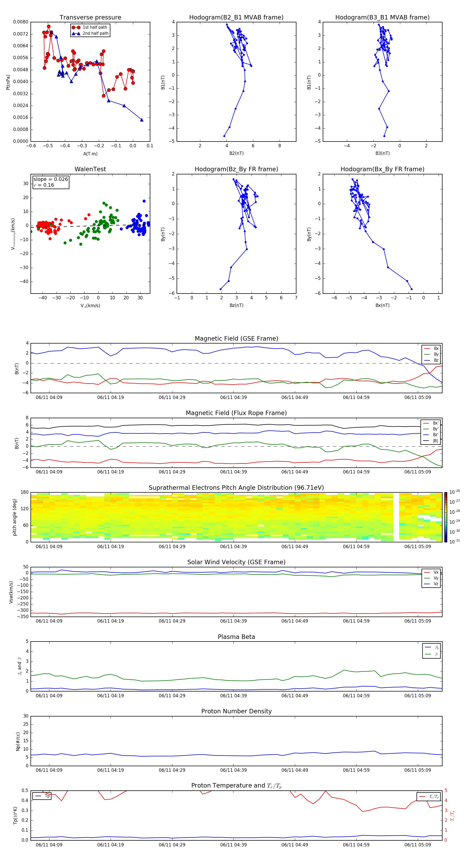The width and height of the screenshot is (473, 868).
Task: Click the 'Magnetic Field (GSE Frame)' title
Action: click(x=236, y=339)
